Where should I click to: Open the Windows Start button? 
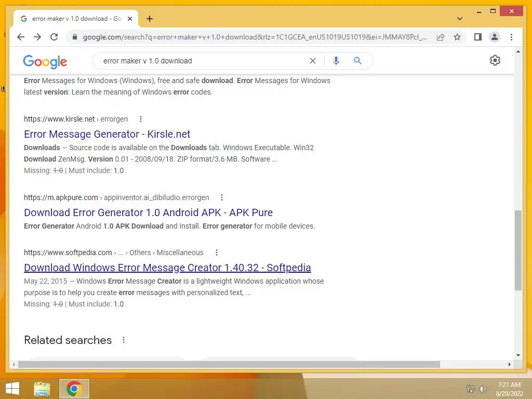12,389
